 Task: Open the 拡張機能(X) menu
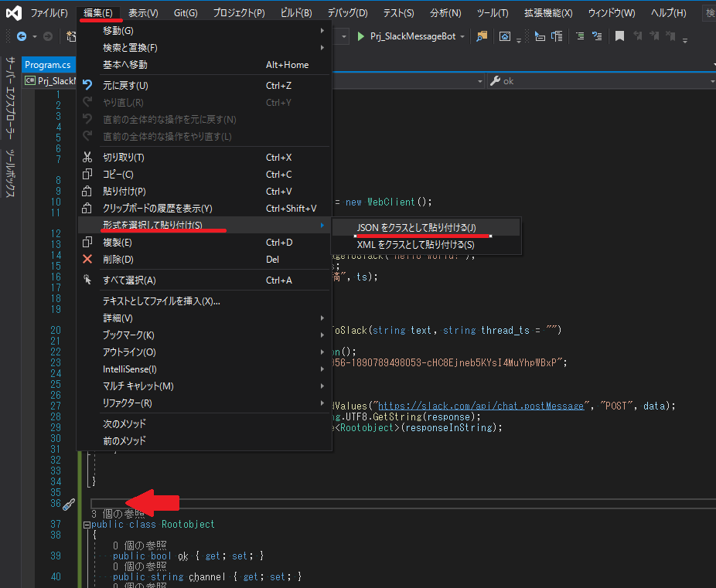pyautogui.click(x=548, y=13)
